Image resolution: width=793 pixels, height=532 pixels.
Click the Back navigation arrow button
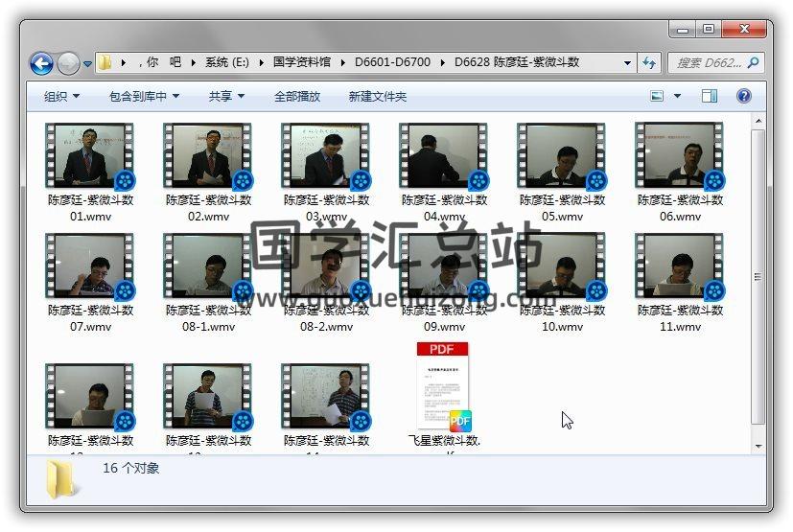click(41, 63)
